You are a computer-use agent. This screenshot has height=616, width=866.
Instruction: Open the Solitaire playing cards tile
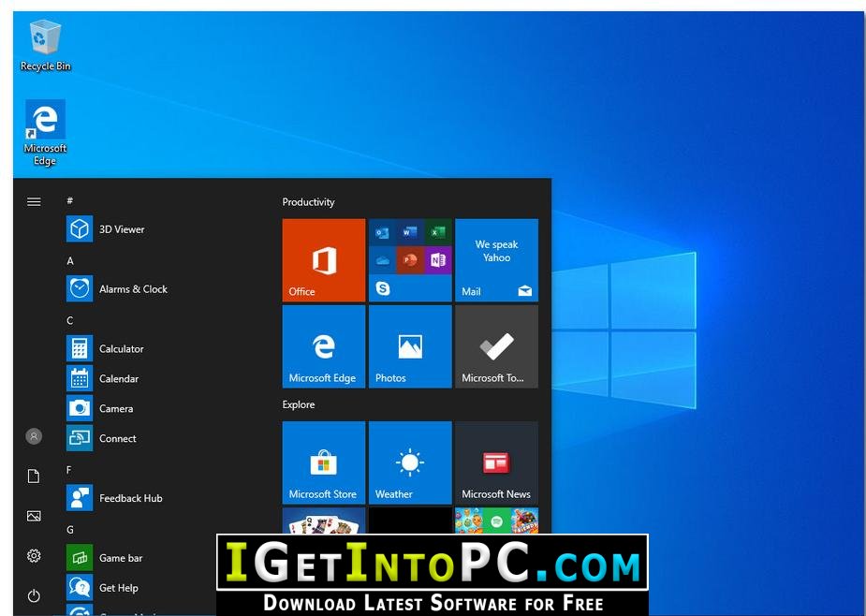tap(324, 521)
